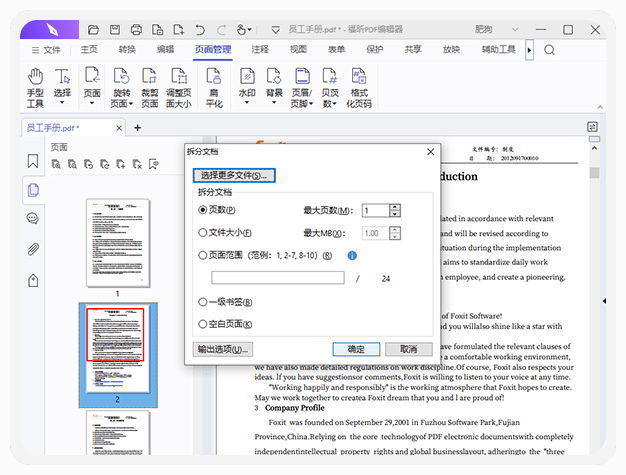Confirm split with 确定 button
626x475 pixels.
(x=356, y=349)
